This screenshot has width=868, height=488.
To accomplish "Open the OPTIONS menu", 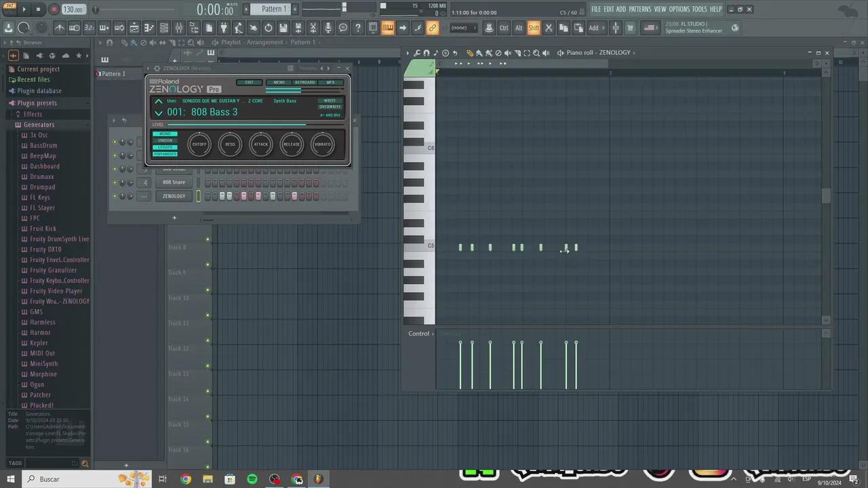I will coord(679,9).
